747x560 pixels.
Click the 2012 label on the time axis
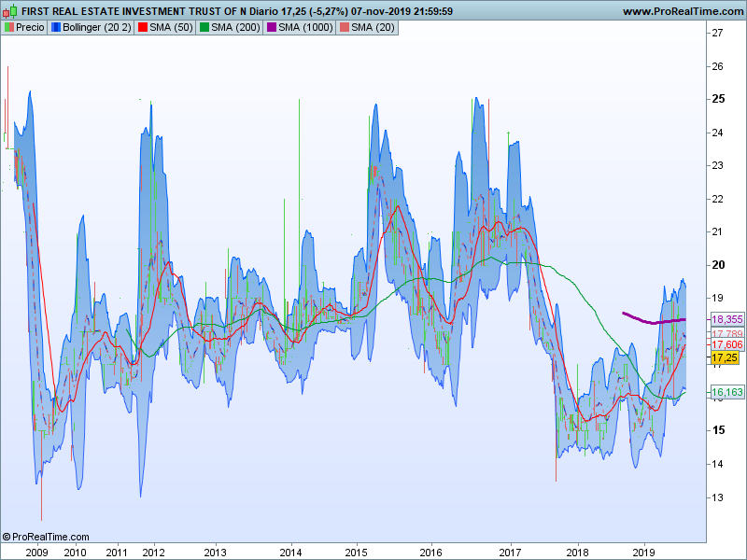(153, 553)
